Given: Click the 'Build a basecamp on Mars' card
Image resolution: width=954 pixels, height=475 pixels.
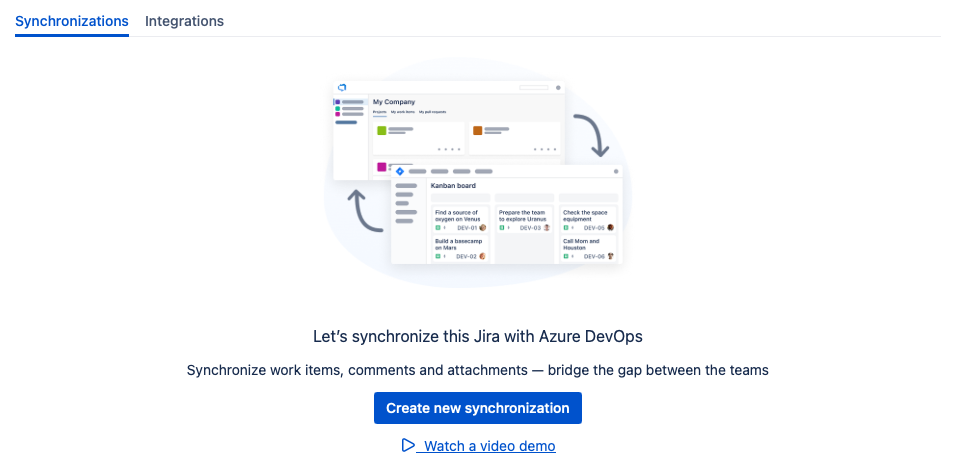Looking at the screenshot, I should click(461, 249).
